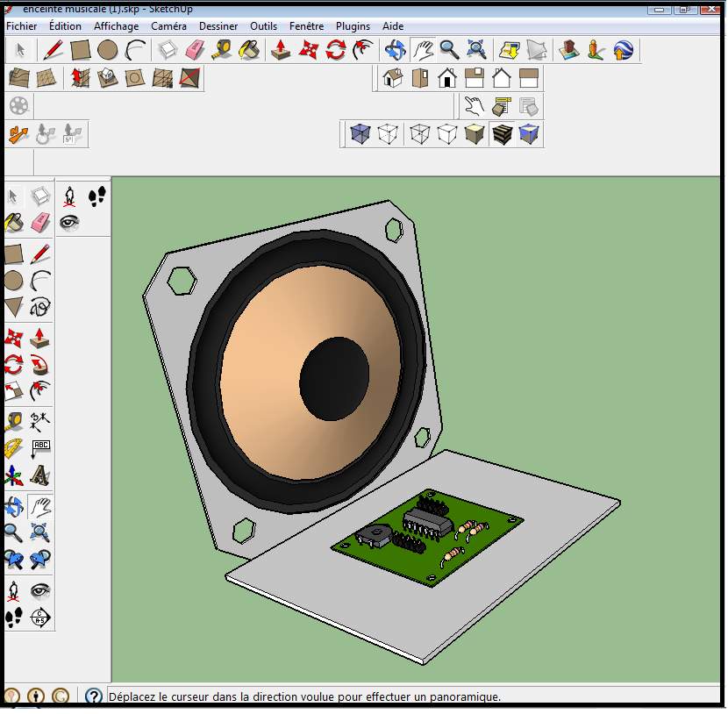Image resolution: width=728 pixels, height=714 pixels.
Task: Choose the Tape Measure tool in top toolbar
Action: click(223, 50)
